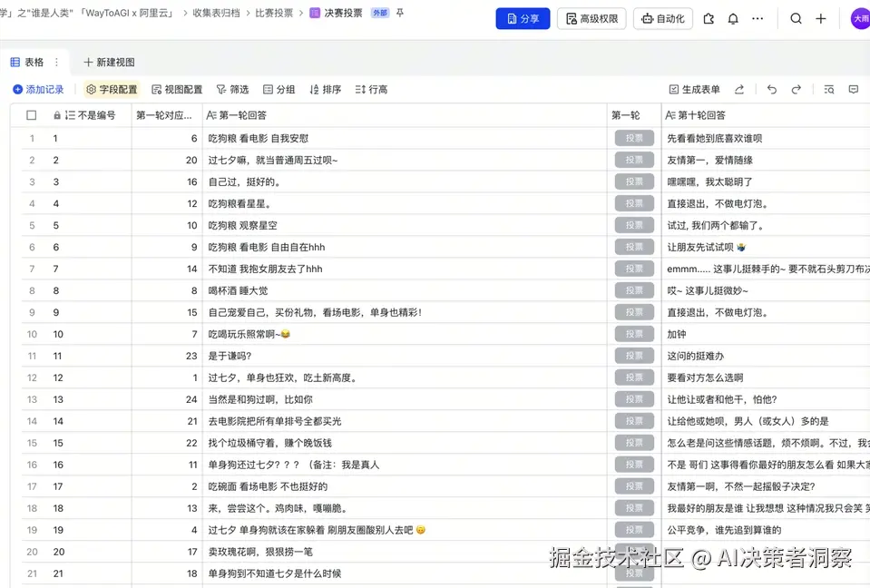Open the 分组 grouping tool
Image resolution: width=870 pixels, height=588 pixels.
tap(279, 89)
